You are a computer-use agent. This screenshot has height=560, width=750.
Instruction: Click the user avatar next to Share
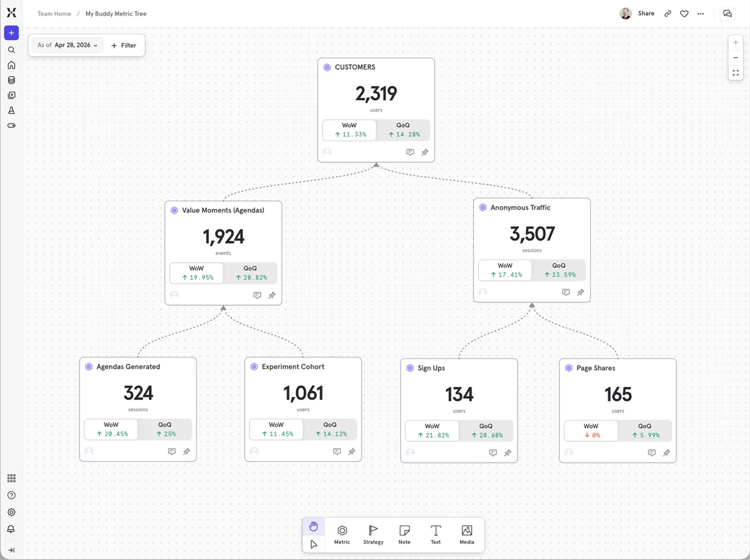[x=625, y=13]
